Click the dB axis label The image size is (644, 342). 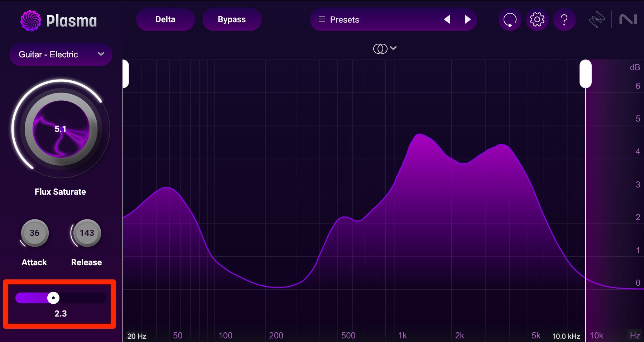click(x=635, y=67)
